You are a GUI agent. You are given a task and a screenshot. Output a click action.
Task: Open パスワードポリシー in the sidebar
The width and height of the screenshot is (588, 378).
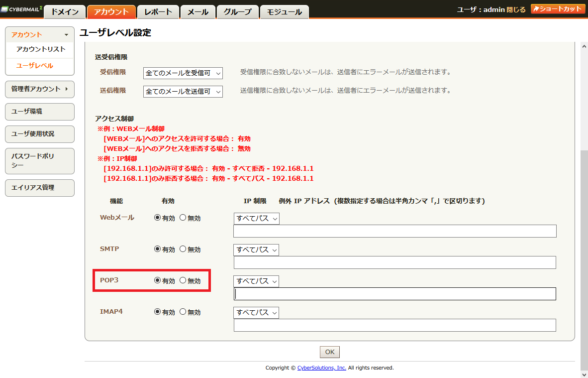tap(40, 161)
